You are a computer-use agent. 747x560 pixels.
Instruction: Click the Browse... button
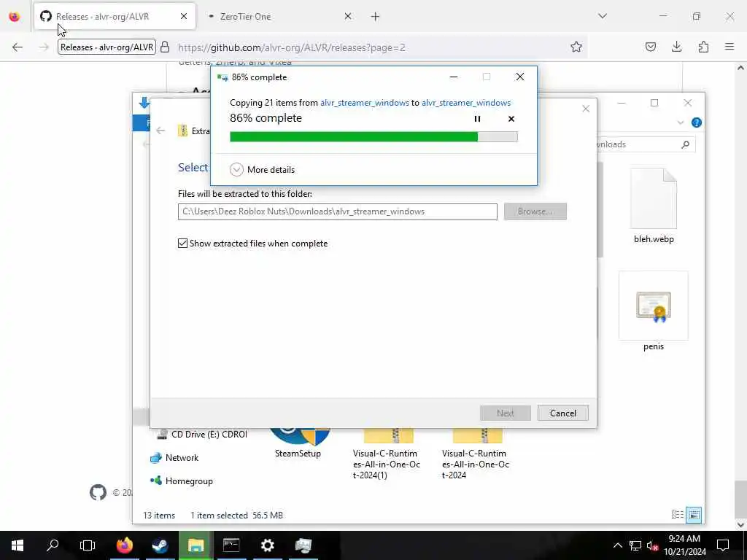coord(535,211)
